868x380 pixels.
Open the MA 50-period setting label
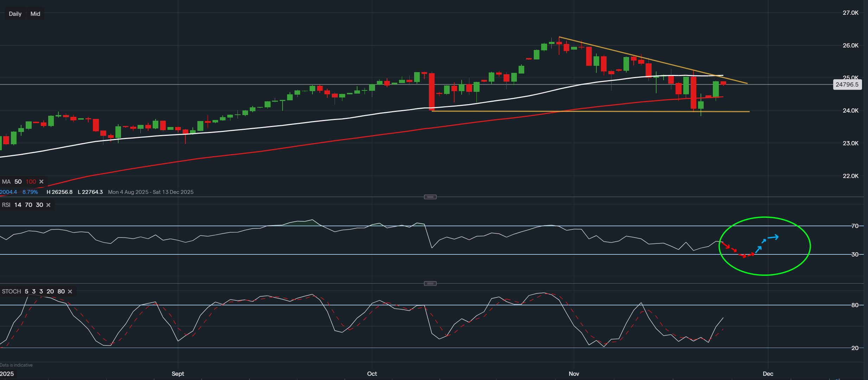tap(18, 182)
